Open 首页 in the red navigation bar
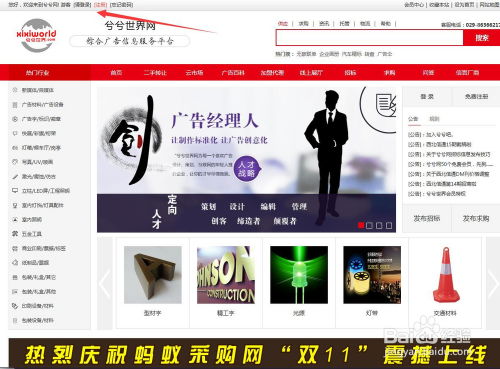 116,73
